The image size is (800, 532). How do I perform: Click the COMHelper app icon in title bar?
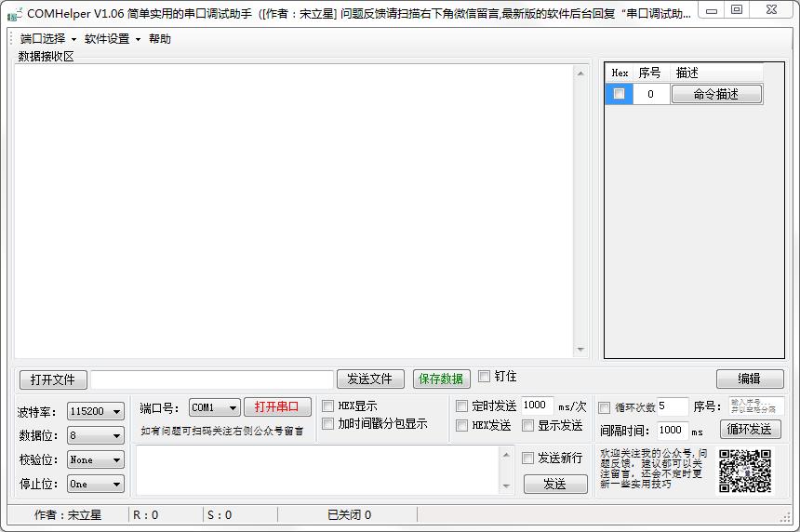click(15, 14)
